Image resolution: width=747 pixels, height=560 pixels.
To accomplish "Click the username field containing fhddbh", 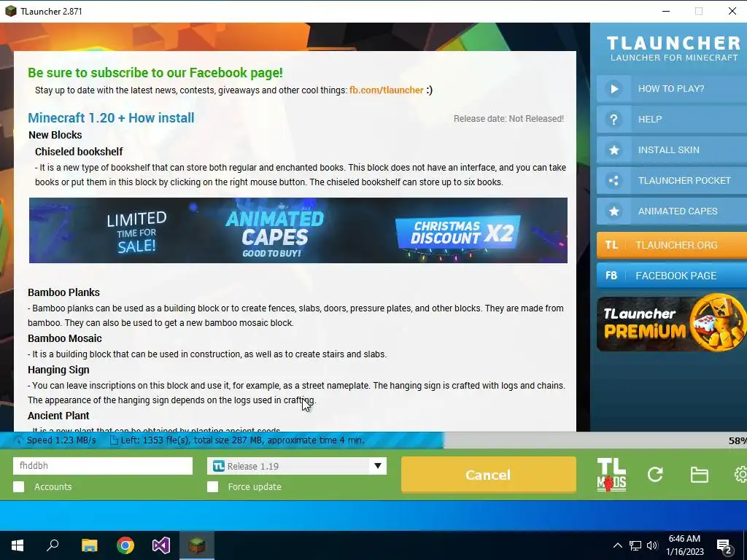I will point(103,466).
